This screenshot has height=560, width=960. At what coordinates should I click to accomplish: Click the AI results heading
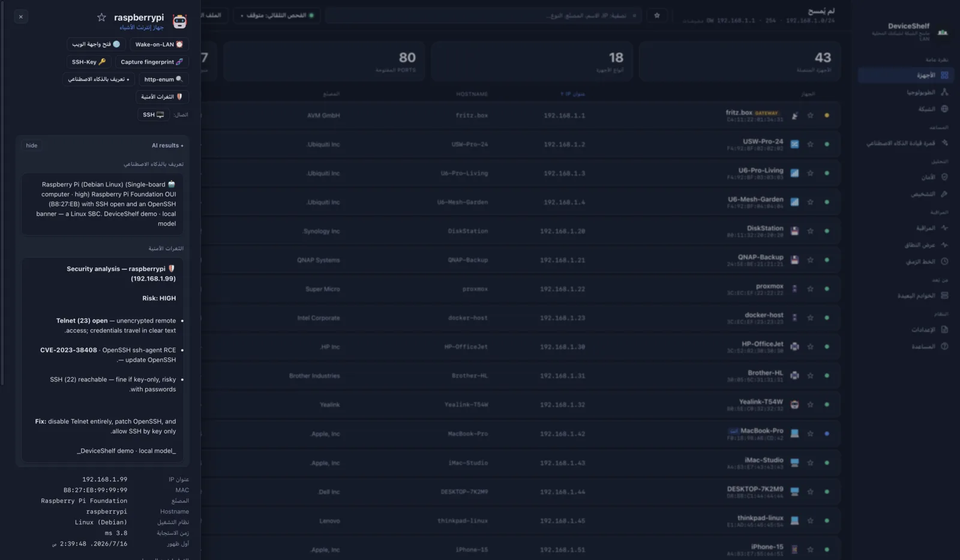167,146
